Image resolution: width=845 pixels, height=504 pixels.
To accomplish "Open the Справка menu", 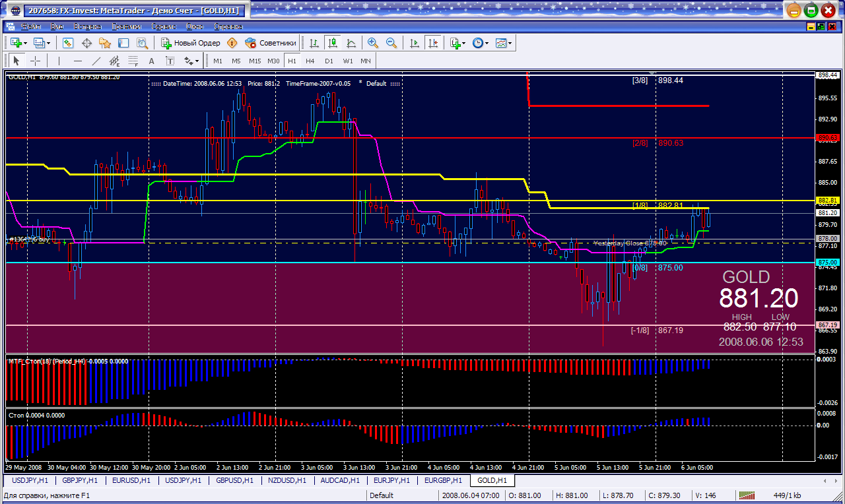I will pos(228,26).
